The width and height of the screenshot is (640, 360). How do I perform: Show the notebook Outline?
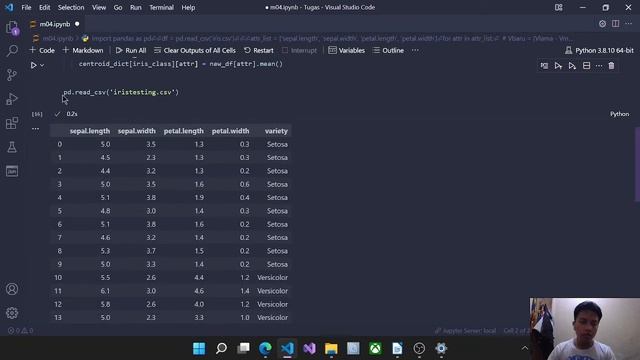click(388, 50)
